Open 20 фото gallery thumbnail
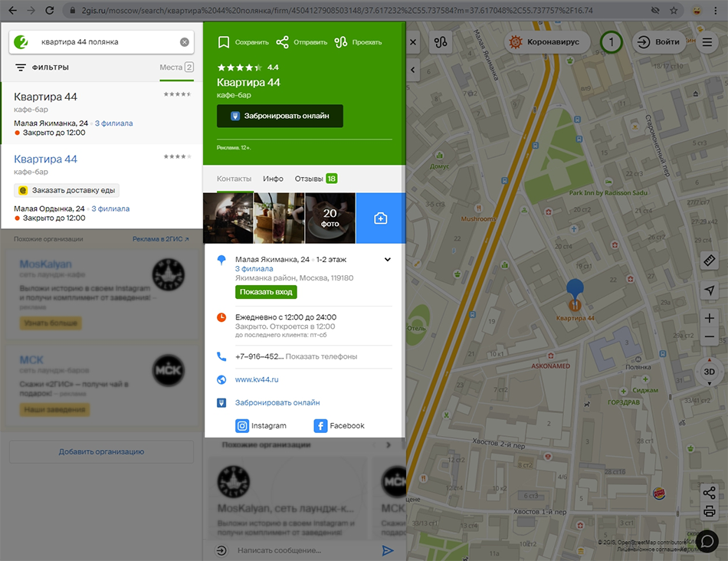 330,218
